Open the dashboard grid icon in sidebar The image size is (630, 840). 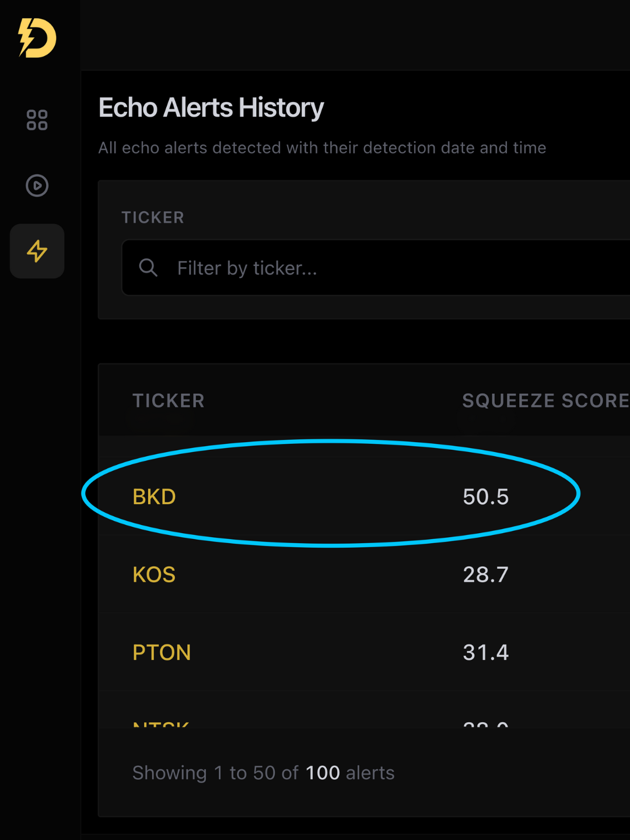coord(37,120)
